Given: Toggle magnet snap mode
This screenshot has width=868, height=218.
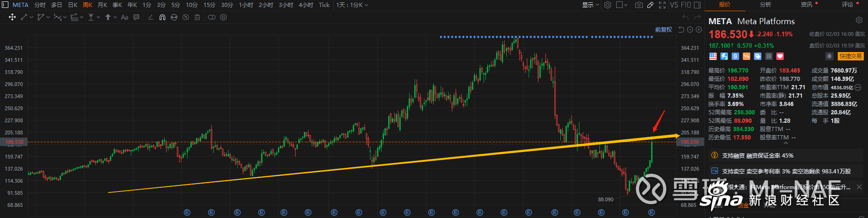Looking at the screenshot, I should pyautogui.click(x=162, y=17).
